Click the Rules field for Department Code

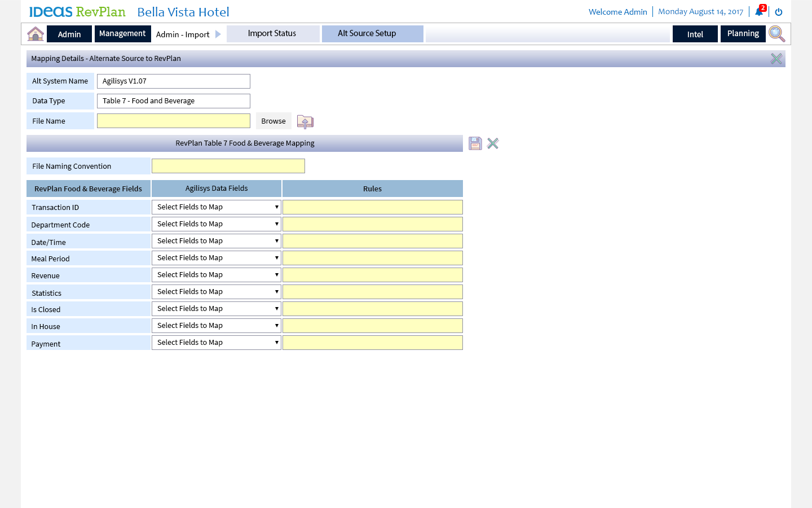pos(372,224)
